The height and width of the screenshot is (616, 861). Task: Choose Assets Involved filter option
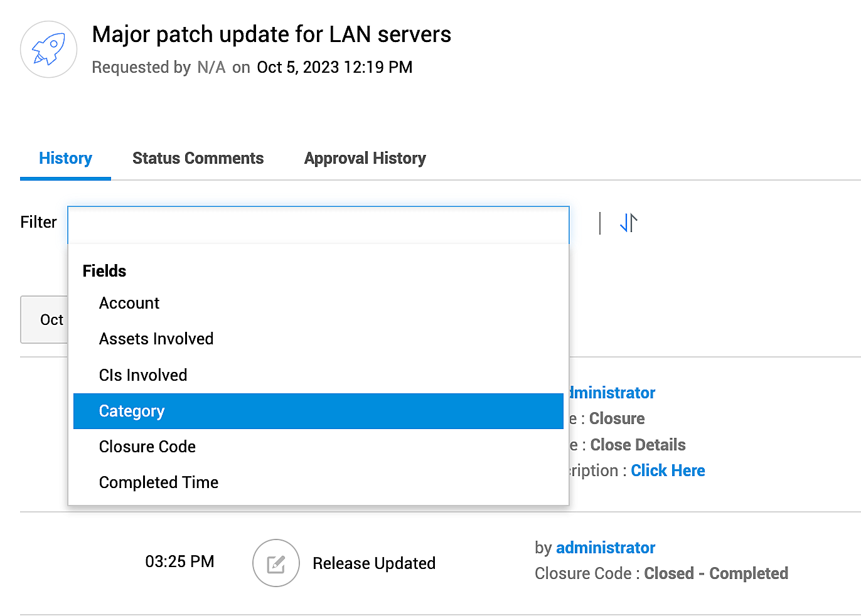156,339
